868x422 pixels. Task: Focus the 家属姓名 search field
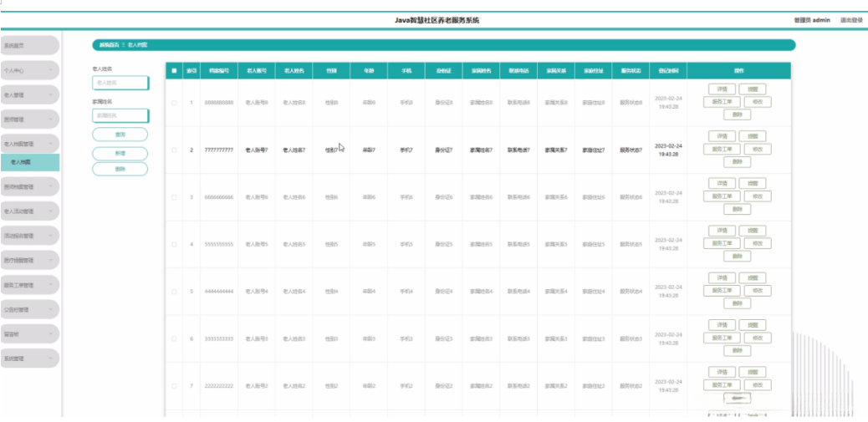pos(120,116)
